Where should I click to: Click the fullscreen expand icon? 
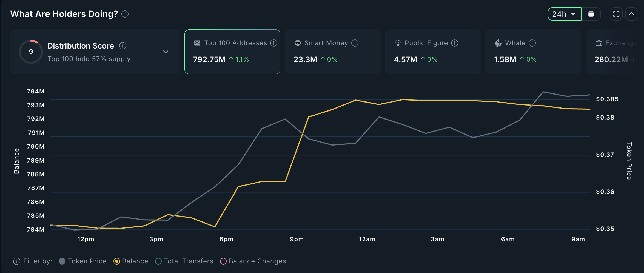616,14
